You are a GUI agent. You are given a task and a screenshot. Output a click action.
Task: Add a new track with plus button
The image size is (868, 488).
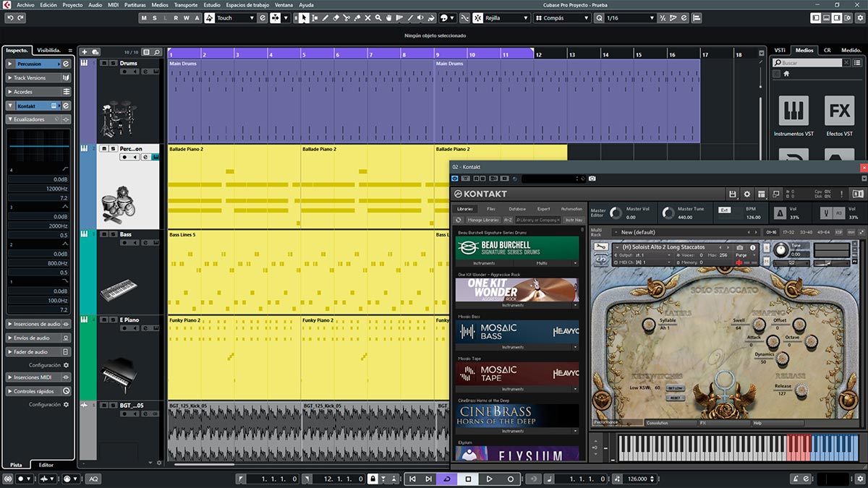click(x=85, y=52)
